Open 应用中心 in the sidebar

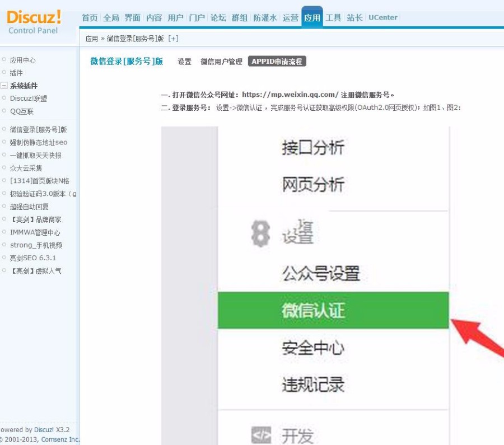pos(22,60)
